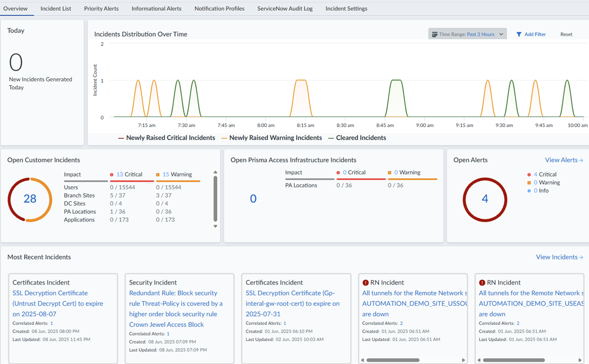This screenshot has height=364, width=589.
Task: Click orange Warning icon in Open Customer Incidents header
Action: tap(158, 175)
